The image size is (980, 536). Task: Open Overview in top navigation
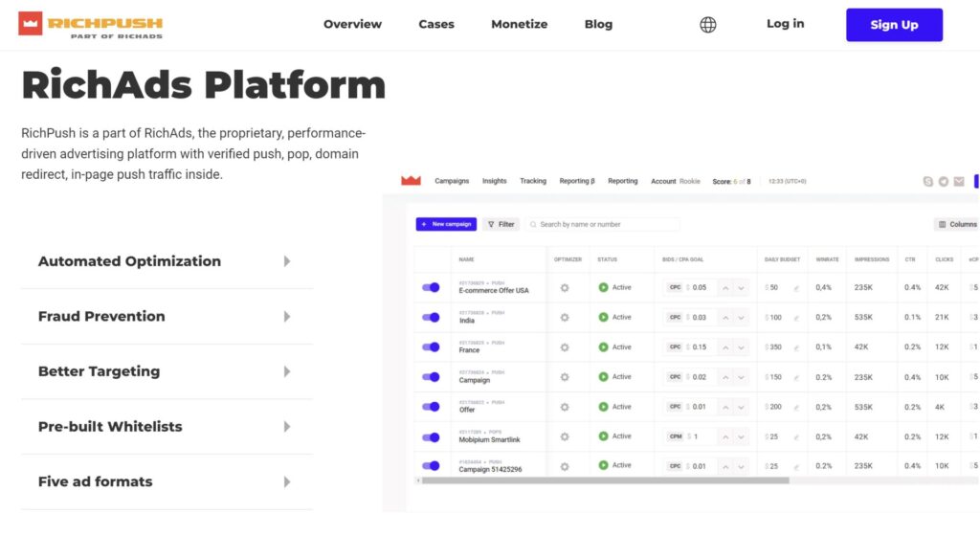click(352, 24)
